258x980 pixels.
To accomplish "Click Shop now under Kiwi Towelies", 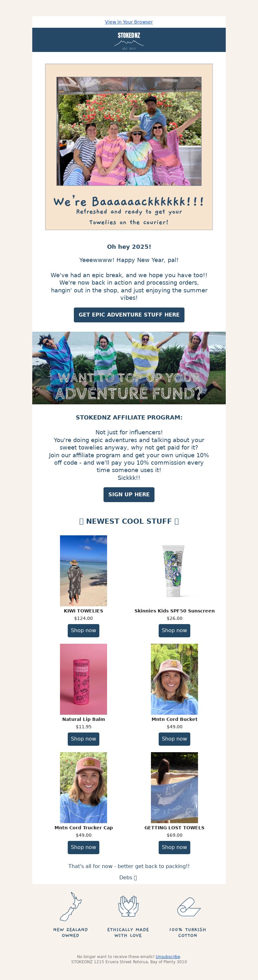I will tap(84, 631).
